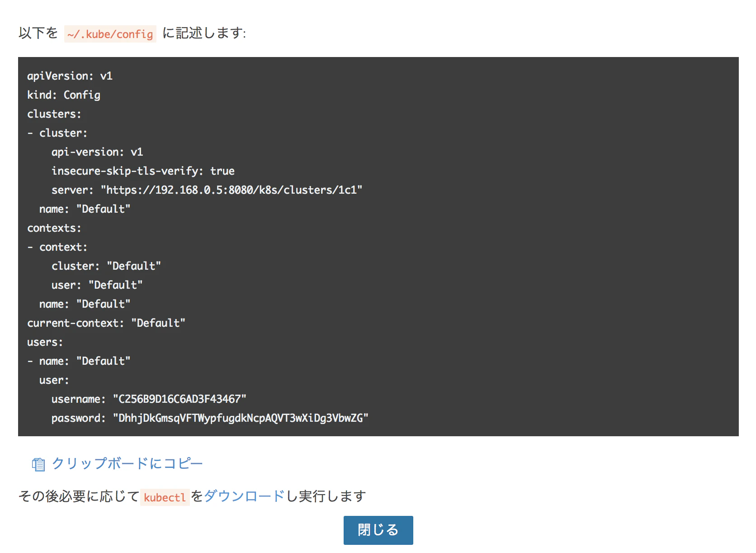Click the apiVersion: v1 line
Image resolution: width=756 pixels, height=553 pixels.
(x=70, y=76)
